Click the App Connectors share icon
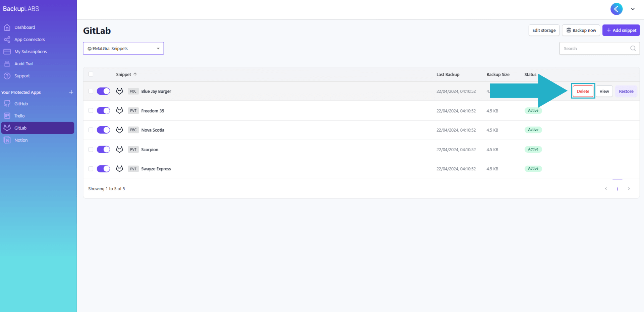Image resolution: width=644 pixels, height=312 pixels. click(x=7, y=40)
